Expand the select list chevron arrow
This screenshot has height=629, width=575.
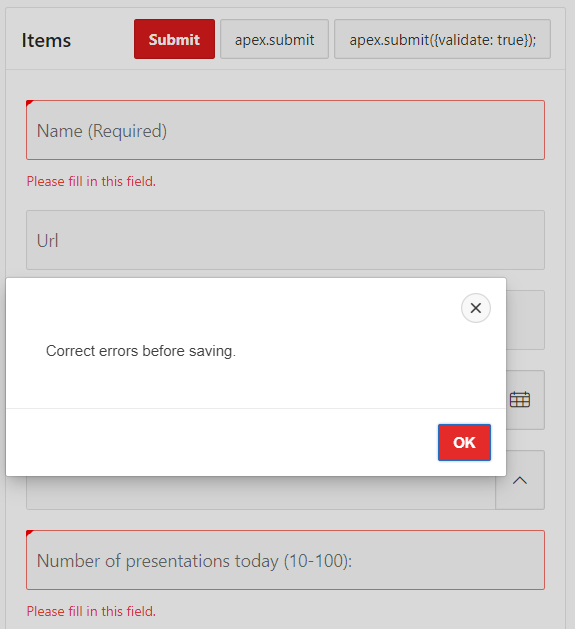(520, 480)
